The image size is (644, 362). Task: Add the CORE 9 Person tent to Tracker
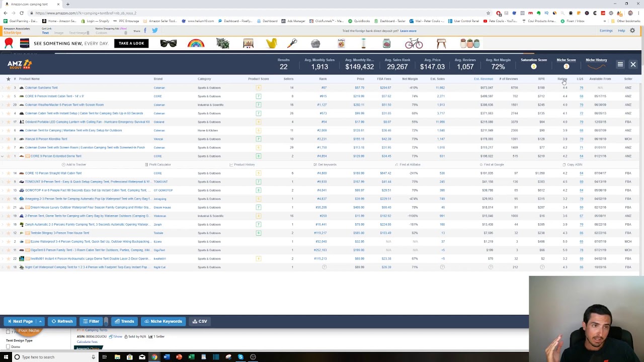click(x=74, y=164)
